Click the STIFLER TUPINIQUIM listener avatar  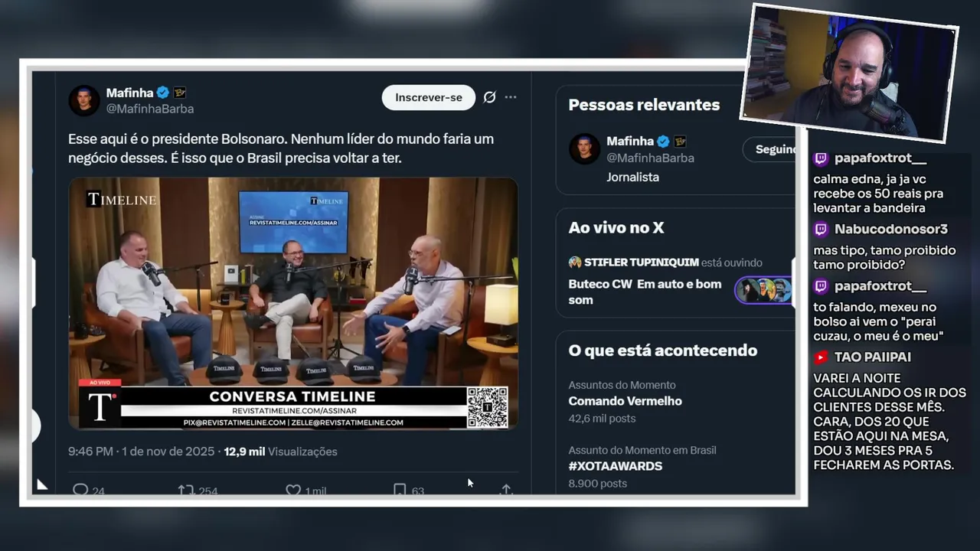pos(575,262)
